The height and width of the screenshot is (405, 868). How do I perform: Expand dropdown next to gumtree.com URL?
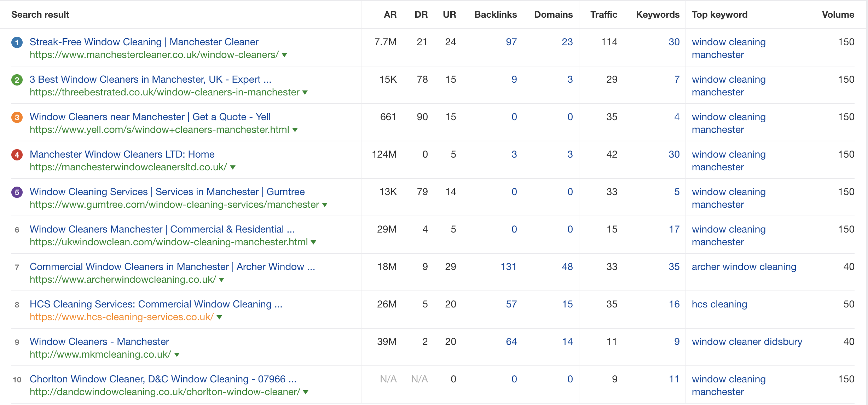[x=325, y=205]
